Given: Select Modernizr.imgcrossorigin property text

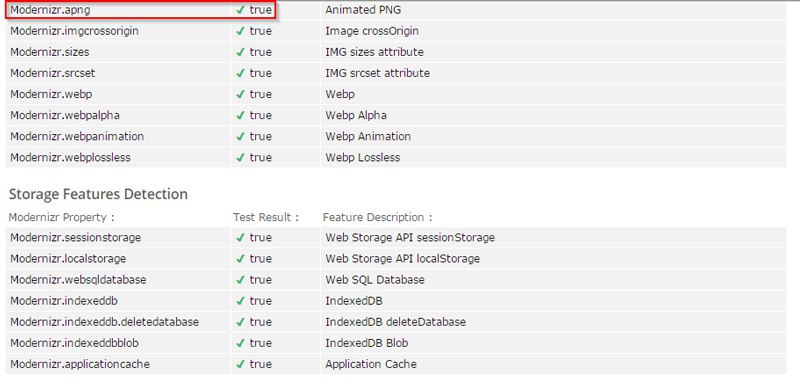Looking at the screenshot, I should coord(74,31).
